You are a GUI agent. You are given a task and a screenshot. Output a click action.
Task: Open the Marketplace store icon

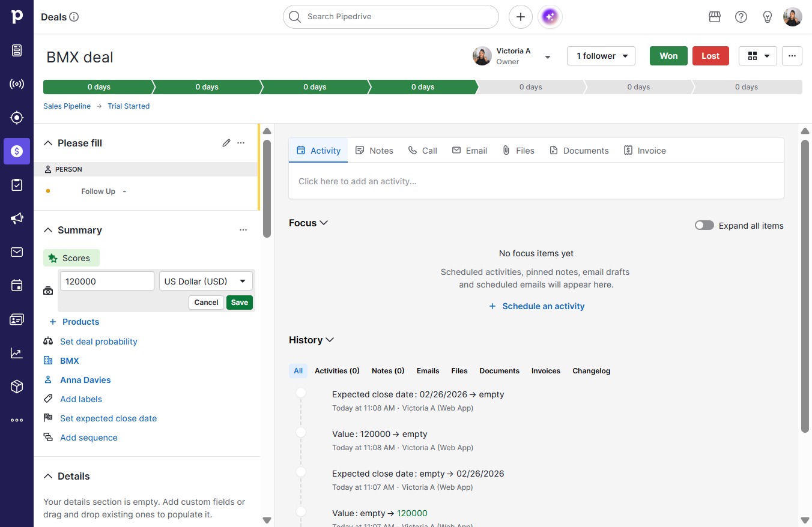click(715, 17)
